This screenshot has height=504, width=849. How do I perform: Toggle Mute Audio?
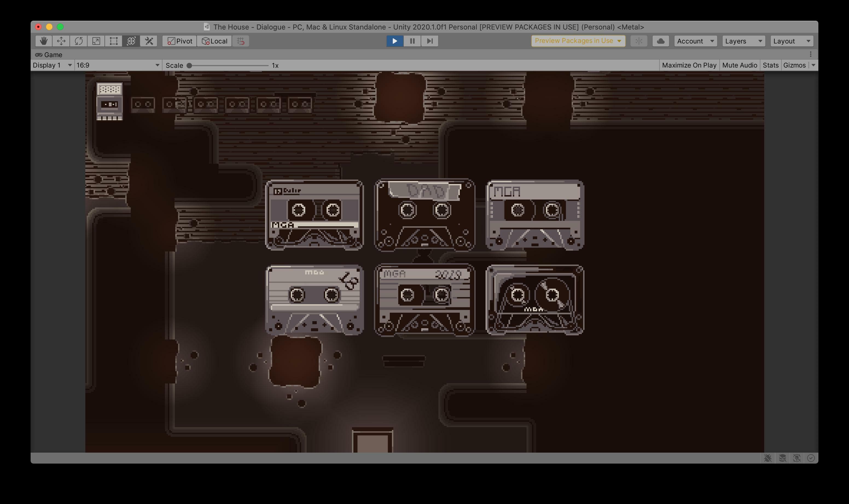pyautogui.click(x=740, y=65)
